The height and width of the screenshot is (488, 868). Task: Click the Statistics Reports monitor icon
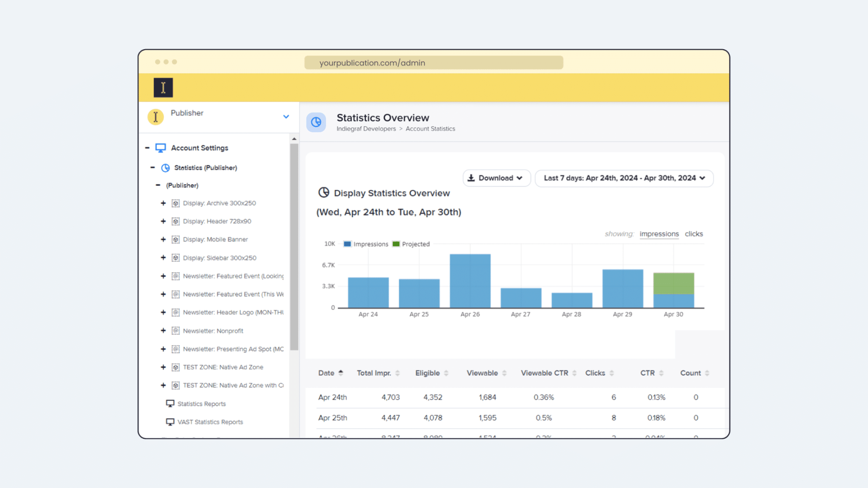(x=170, y=403)
